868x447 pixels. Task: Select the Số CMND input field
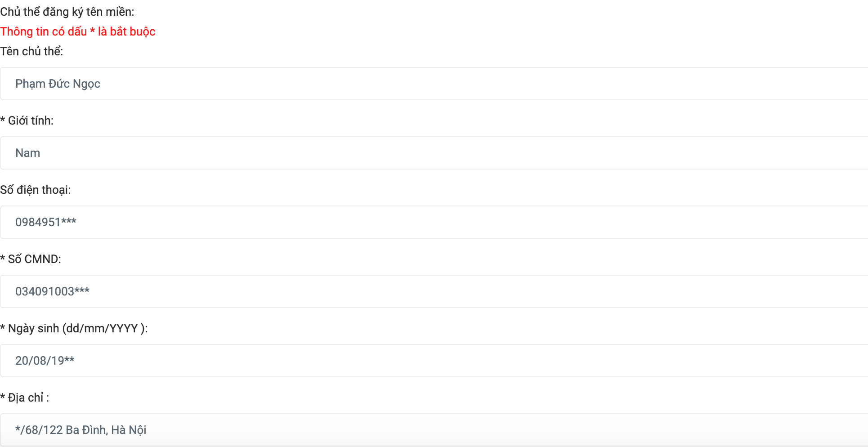(x=434, y=291)
